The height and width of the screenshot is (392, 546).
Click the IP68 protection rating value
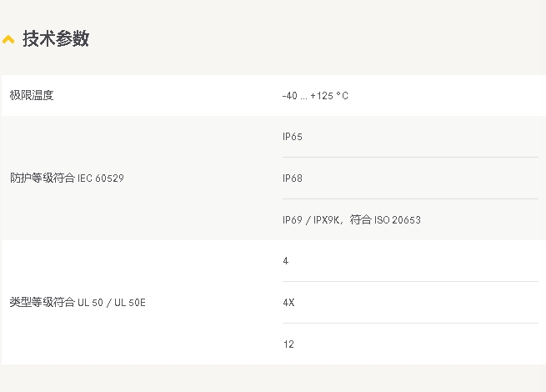(x=293, y=178)
